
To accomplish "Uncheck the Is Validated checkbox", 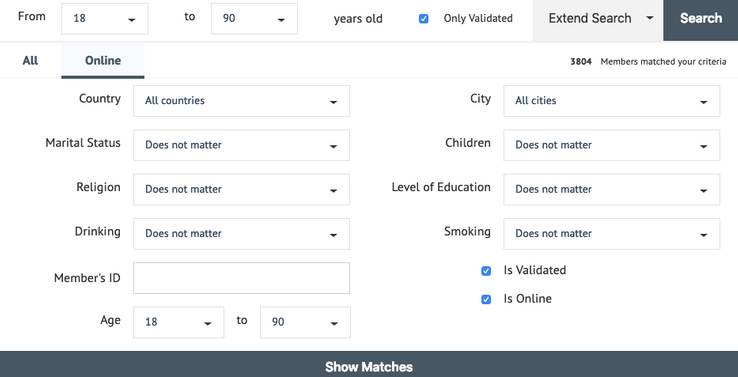I will pyautogui.click(x=486, y=271).
